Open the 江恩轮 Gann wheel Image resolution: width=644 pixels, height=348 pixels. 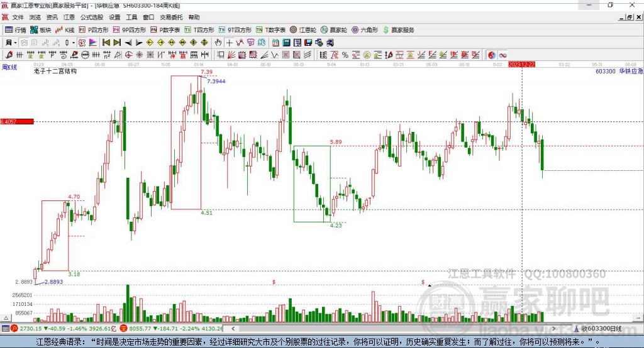point(303,30)
